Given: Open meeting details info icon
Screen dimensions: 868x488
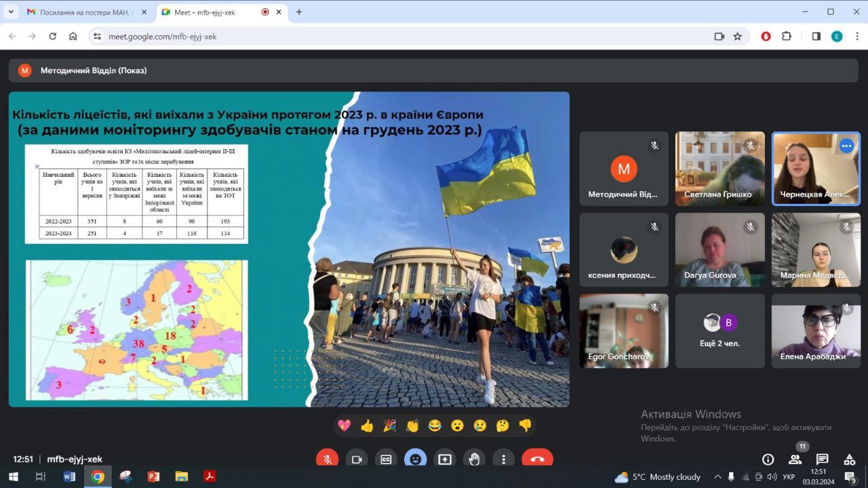Looking at the screenshot, I should coord(768,460).
